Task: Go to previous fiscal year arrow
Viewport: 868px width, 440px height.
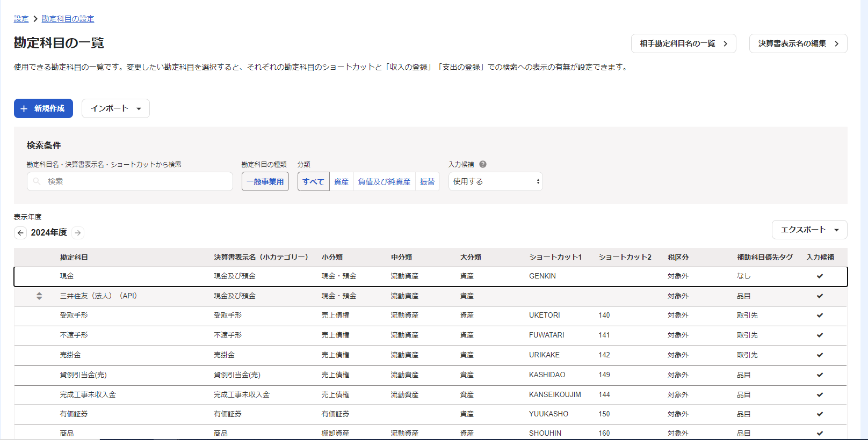Action: click(20, 232)
